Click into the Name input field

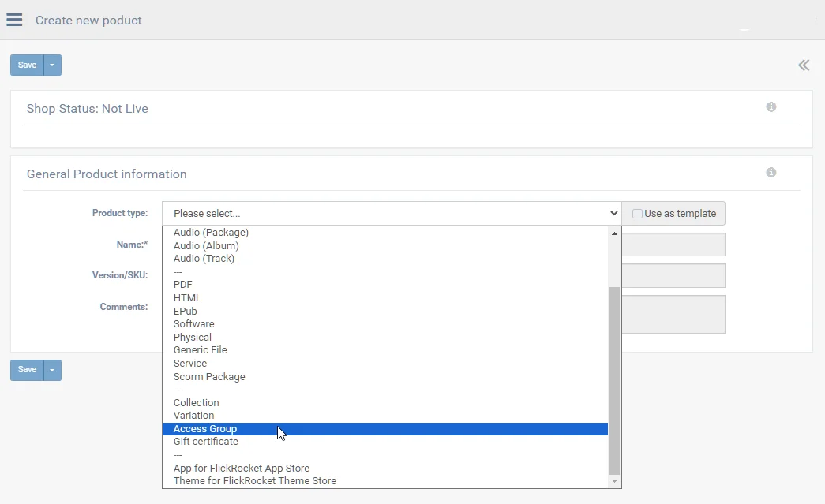tap(673, 245)
